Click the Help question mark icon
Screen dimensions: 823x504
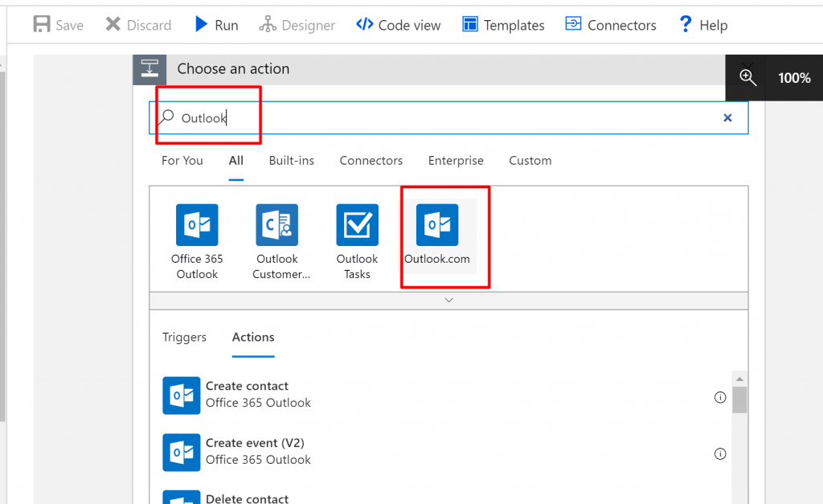click(x=686, y=24)
